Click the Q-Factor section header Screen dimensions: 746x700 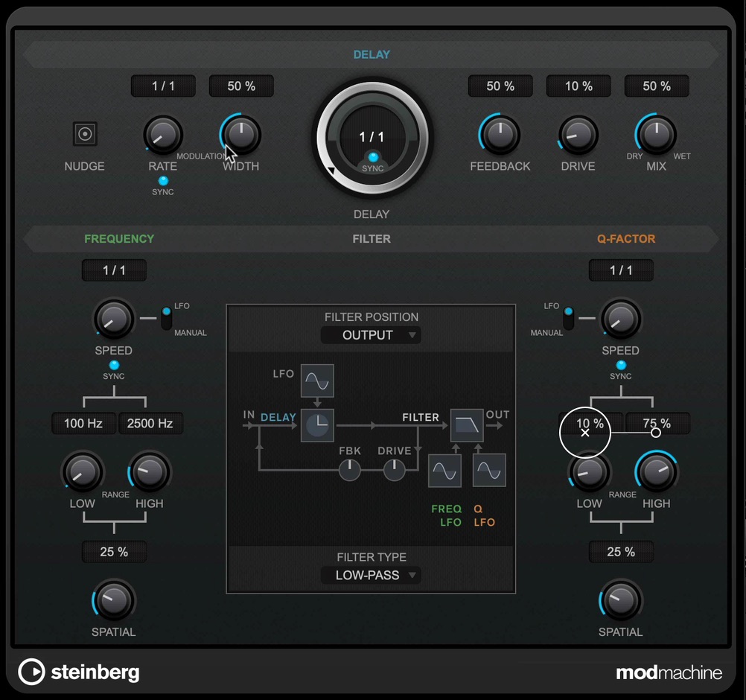[x=626, y=239]
